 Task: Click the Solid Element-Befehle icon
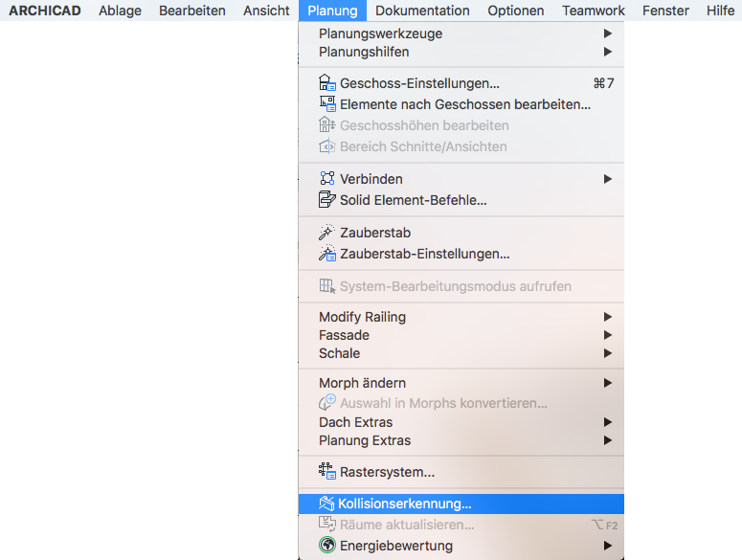coord(327,200)
